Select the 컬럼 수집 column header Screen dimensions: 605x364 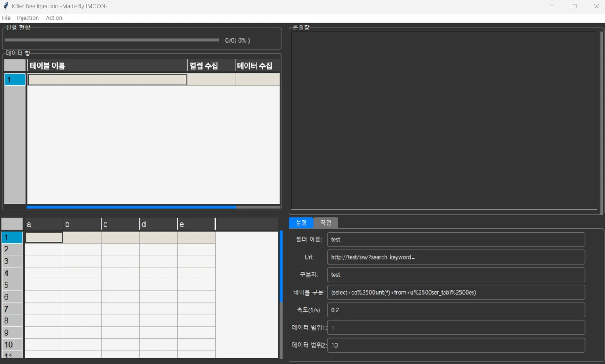[x=211, y=66]
